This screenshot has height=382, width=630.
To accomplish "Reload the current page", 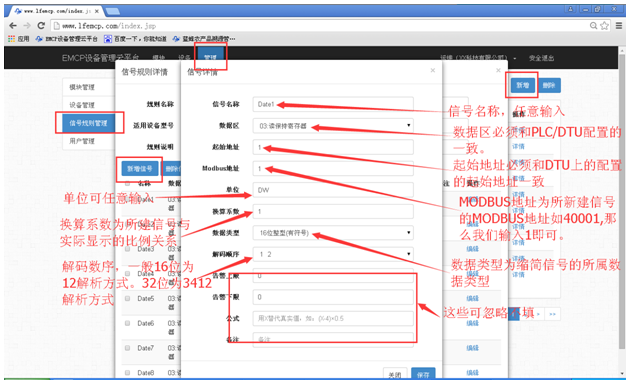I will click(41, 26).
